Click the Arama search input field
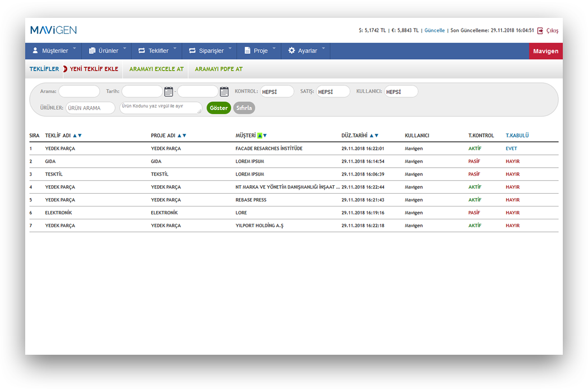 point(79,92)
